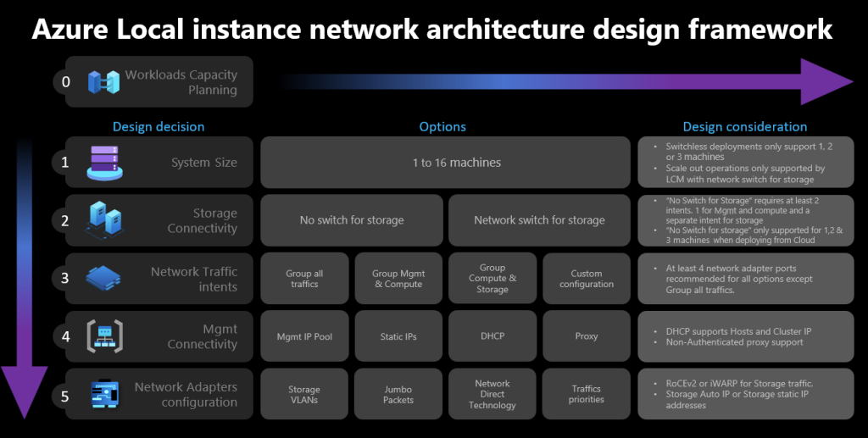
Task: Open the Storage VLANs option
Action: [304, 394]
